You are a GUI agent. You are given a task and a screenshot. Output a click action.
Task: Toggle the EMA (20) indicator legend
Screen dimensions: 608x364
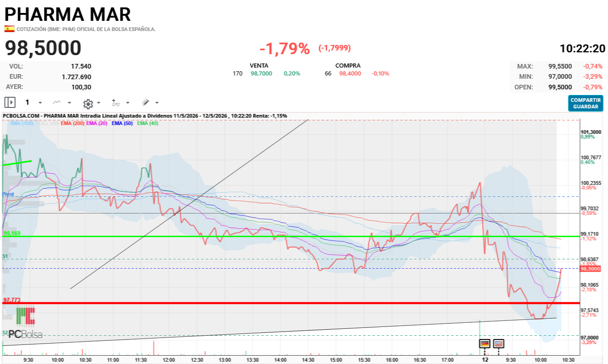coord(97,123)
